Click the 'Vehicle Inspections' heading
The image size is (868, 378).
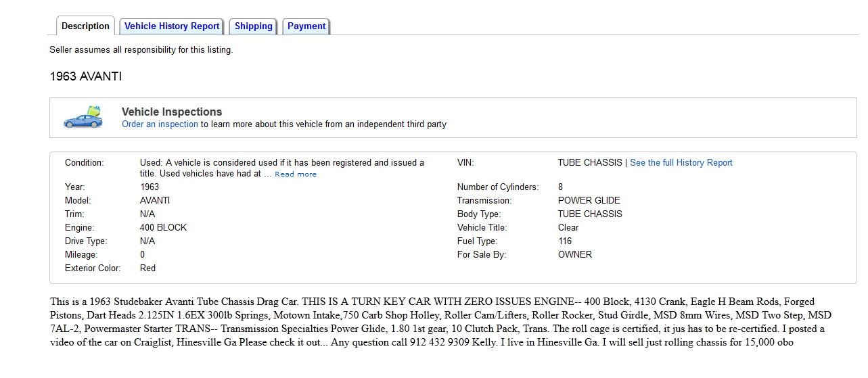pyautogui.click(x=172, y=112)
